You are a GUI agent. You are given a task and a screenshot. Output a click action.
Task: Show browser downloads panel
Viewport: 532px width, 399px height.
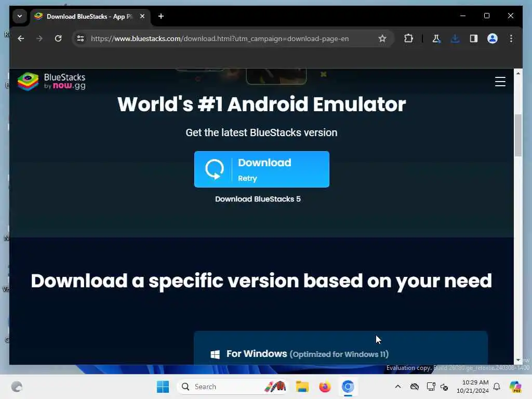[455, 38]
